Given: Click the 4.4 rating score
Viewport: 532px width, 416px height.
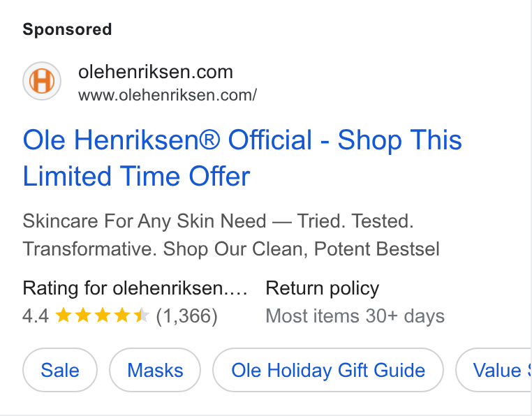Looking at the screenshot, I should (36, 316).
